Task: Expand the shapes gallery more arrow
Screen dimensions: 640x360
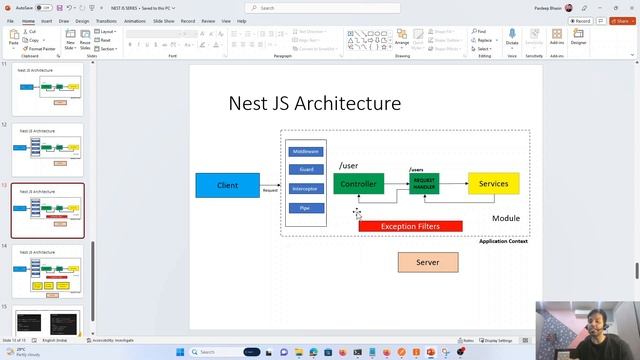Action: (391, 47)
